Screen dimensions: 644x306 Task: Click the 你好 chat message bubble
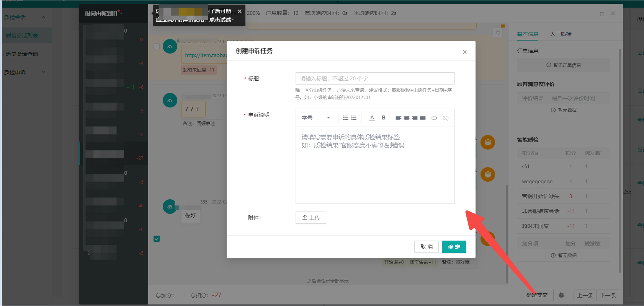click(x=190, y=215)
